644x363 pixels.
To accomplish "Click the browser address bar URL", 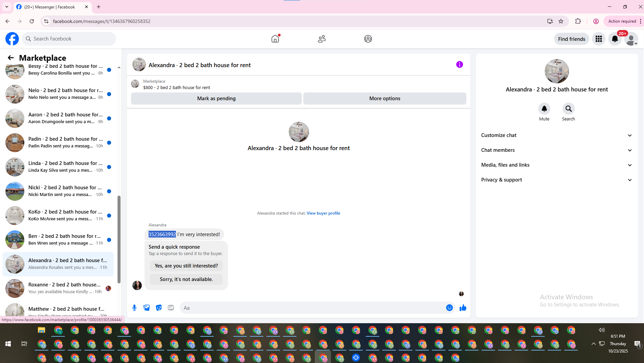I will click(101, 21).
